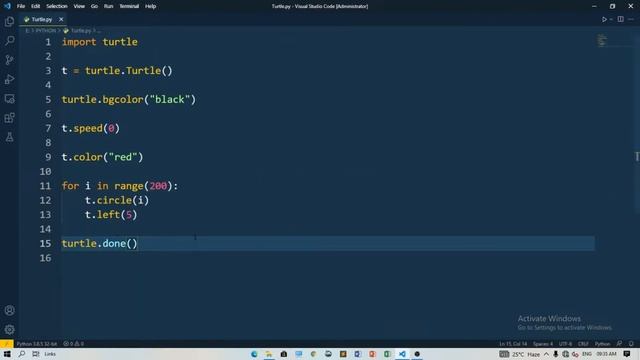Viewport: 640px width, 360px height.
Task: Change the Spaces: 4 indentation setting
Action: (x=543, y=344)
